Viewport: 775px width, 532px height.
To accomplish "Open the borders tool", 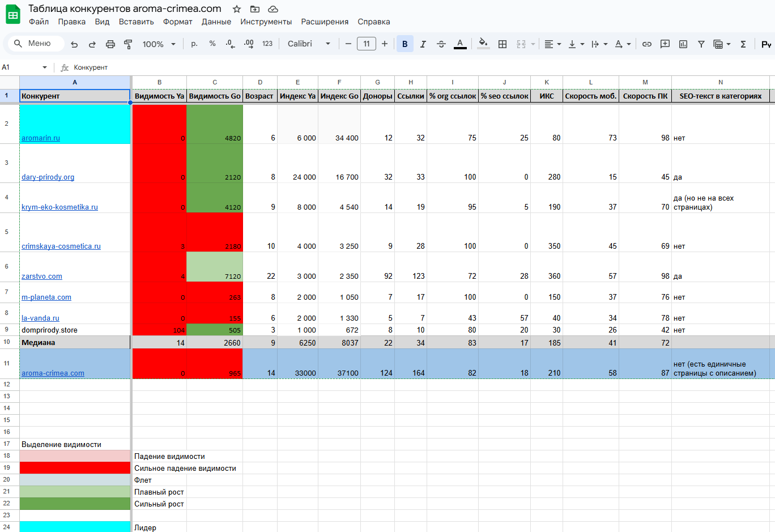I will pyautogui.click(x=503, y=44).
